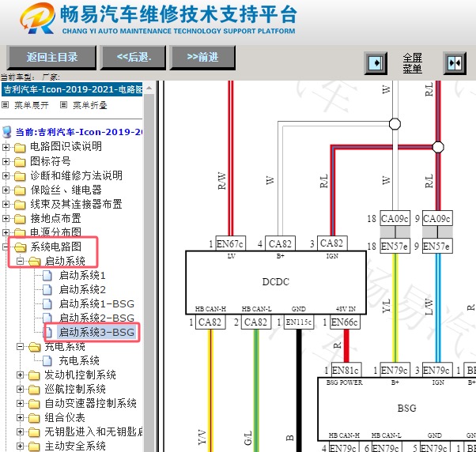
Task: Open the 启动系统1 diagram
Action: click(82, 276)
